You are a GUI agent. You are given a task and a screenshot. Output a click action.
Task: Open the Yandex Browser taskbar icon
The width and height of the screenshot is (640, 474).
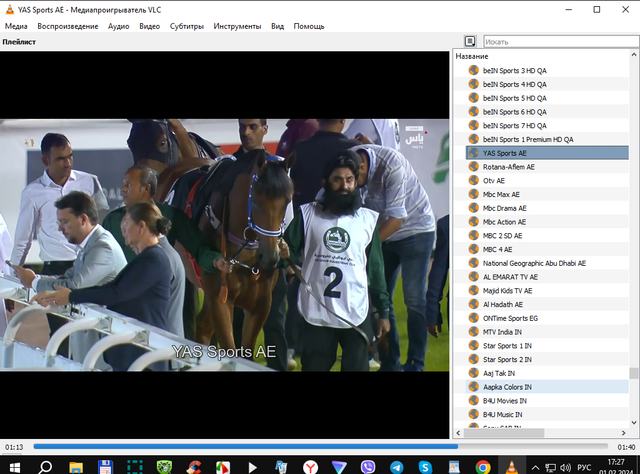310,467
